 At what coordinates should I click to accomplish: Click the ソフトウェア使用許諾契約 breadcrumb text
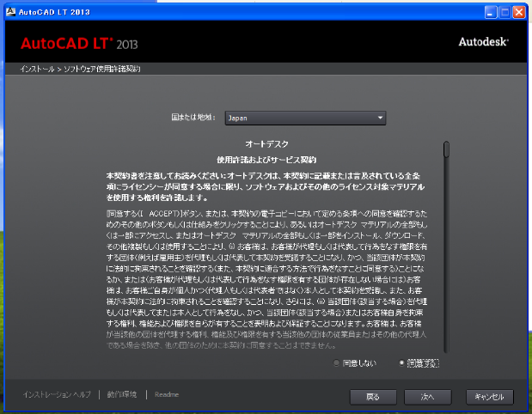pyautogui.click(x=101, y=69)
